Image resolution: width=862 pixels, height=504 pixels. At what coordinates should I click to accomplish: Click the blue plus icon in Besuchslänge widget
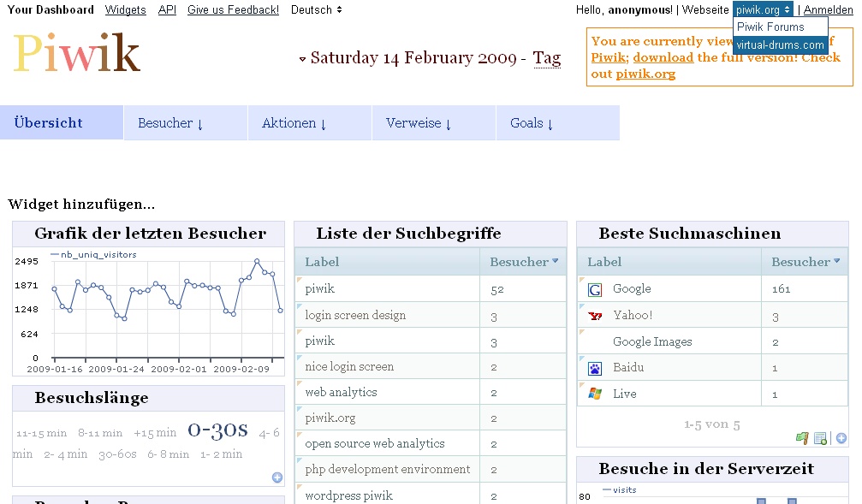point(277,477)
